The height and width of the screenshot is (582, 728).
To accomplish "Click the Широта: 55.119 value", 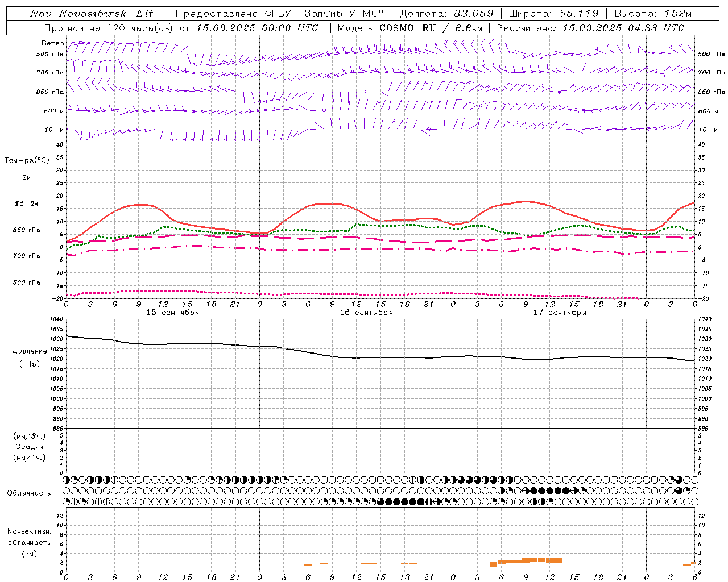I will (x=553, y=14).
